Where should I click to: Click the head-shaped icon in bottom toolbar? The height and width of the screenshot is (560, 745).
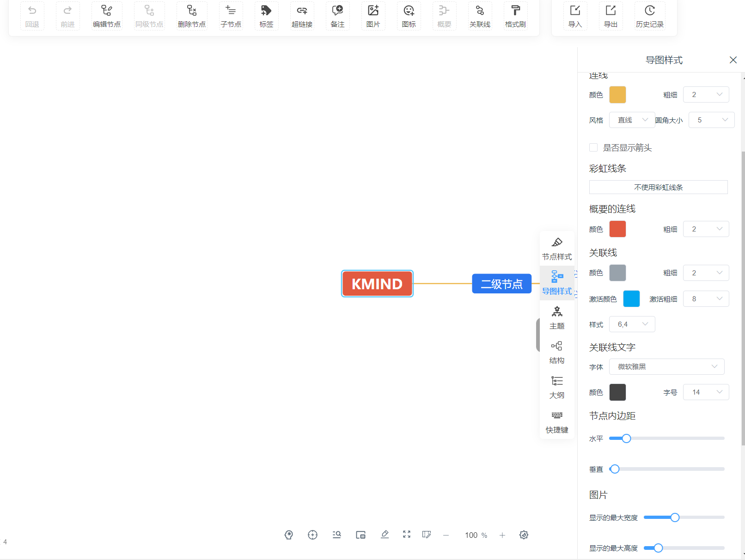click(x=289, y=535)
